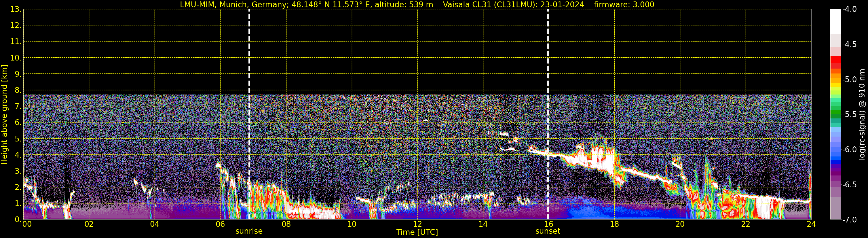Click the time axis tick "22"
Image resolution: width=868 pixels, height=238 pixels.
point(746,224)
